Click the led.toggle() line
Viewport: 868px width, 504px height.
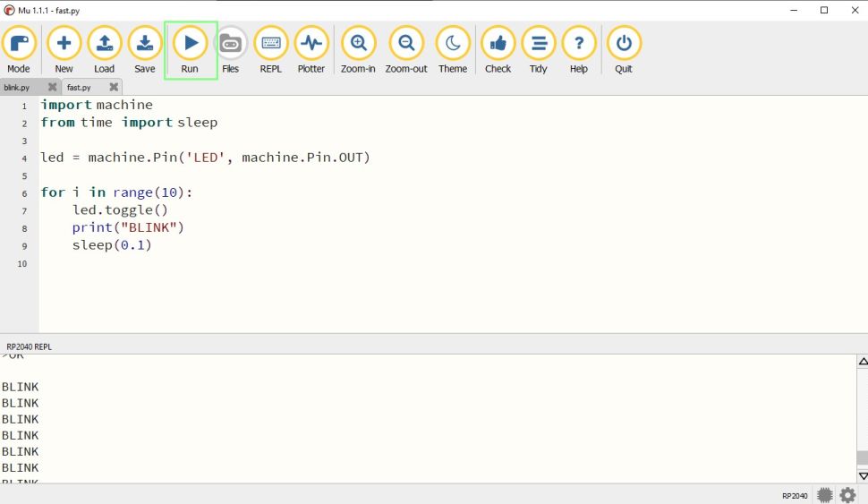point(120,209)
